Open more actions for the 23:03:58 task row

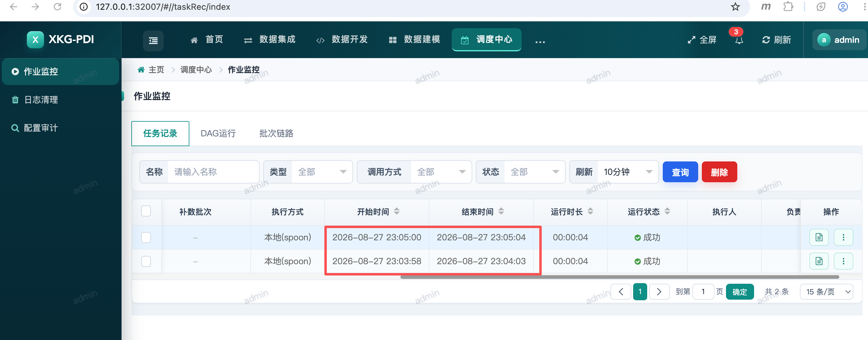click(x=843, y=261)
